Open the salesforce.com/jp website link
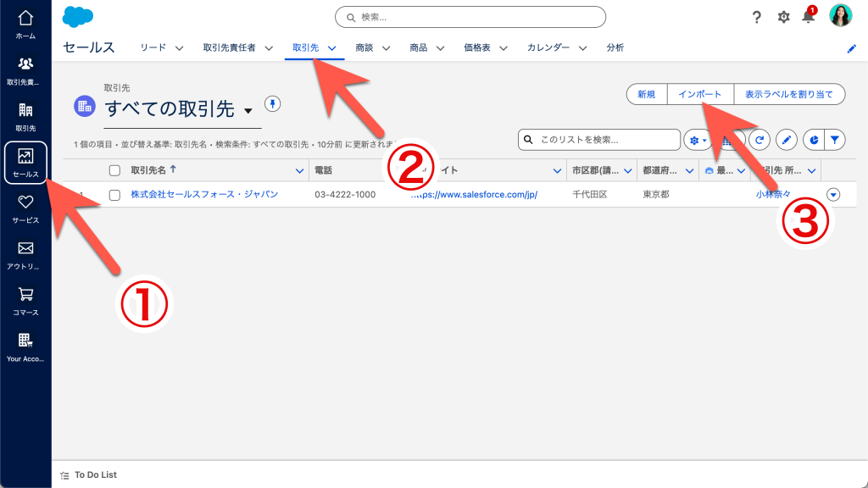 tap(474, 195)
